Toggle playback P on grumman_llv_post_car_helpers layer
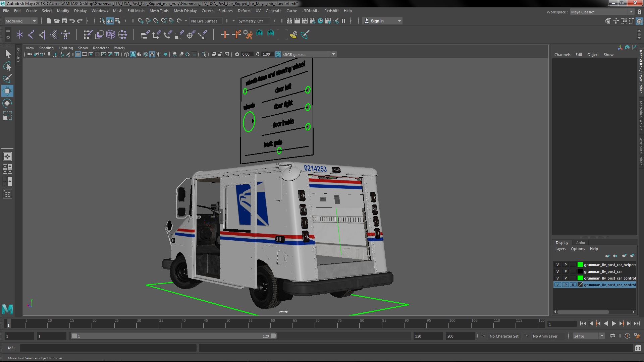 coord(565,265)
